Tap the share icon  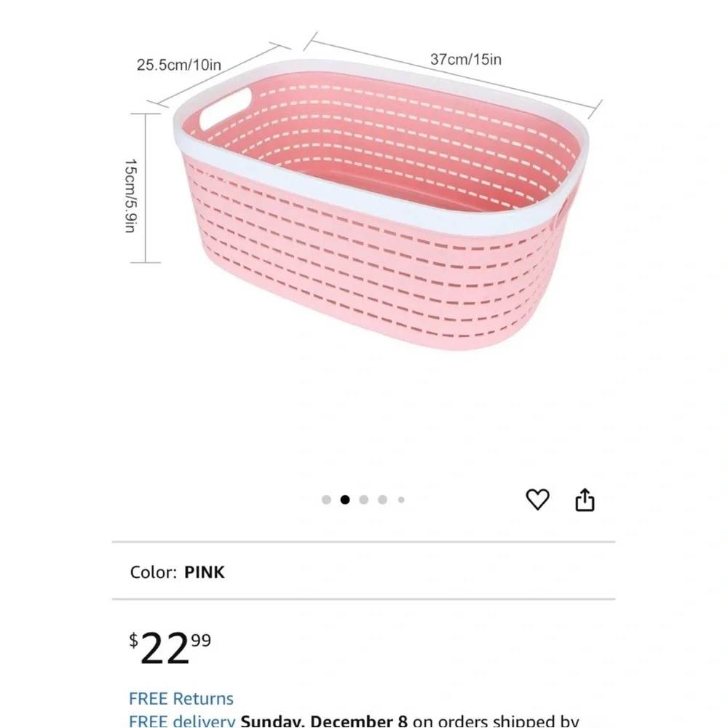[x=585, y=500]
